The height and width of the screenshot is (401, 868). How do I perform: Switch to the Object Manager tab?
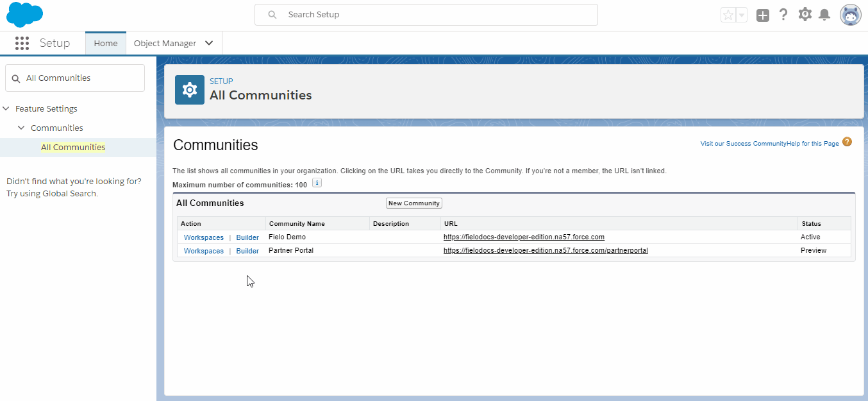(165, 43)
